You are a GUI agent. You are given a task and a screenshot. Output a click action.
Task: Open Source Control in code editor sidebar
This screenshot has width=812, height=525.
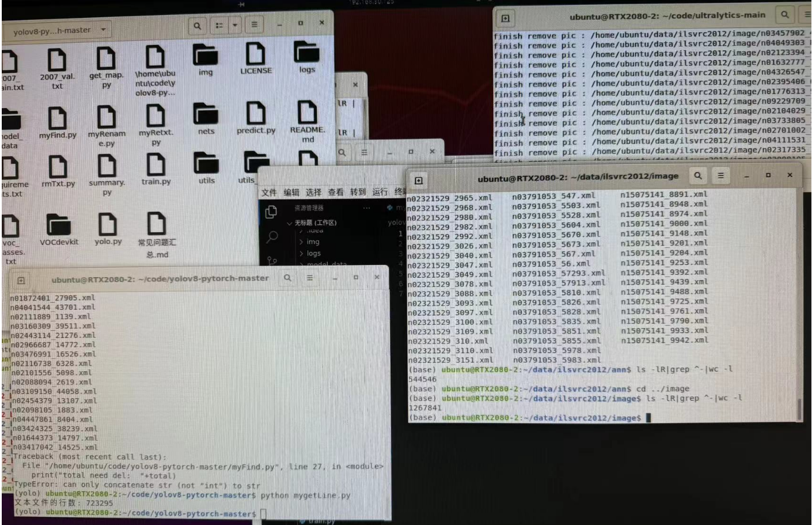point(273,260)
